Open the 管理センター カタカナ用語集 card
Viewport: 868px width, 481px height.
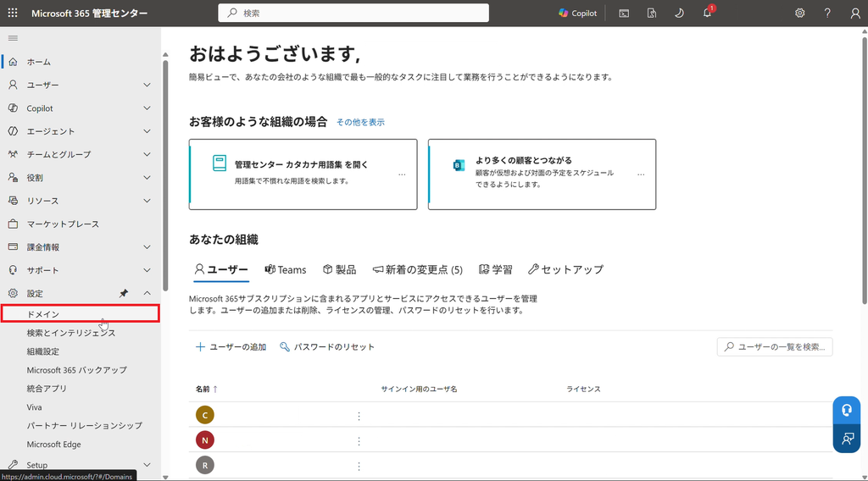(303, 174)
